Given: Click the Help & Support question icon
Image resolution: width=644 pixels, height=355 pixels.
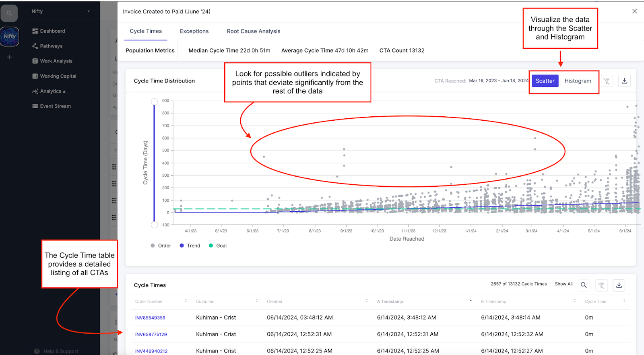Looking at the screenshot, I should pyautogui.click(x=37, y=351).
